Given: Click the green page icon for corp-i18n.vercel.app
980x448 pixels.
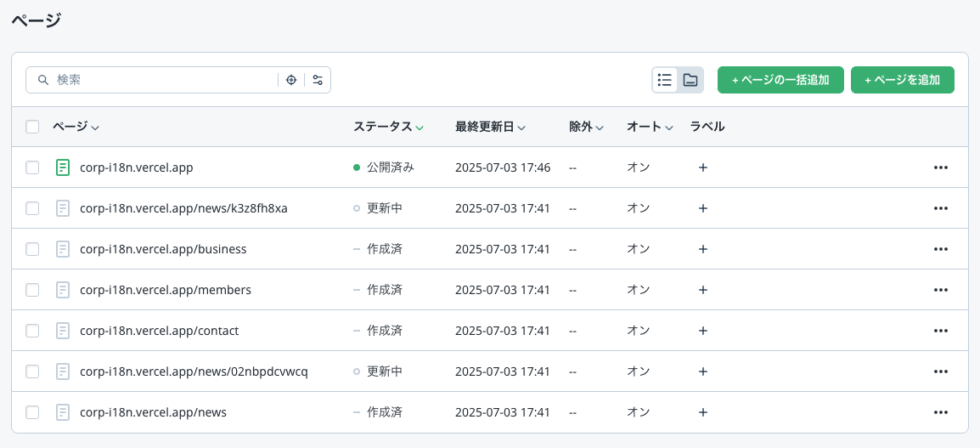Looking at the screenshot, I should click(x=62, y=167).
